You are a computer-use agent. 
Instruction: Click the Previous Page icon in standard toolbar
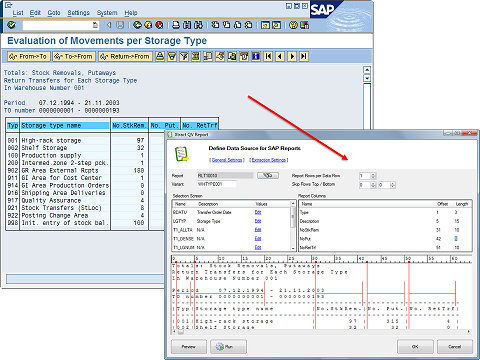point(226,25)
